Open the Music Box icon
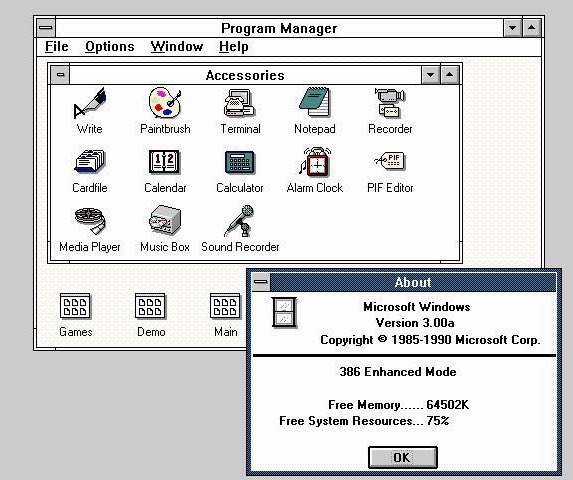This screenshot has width=573, height=480. 165,220
